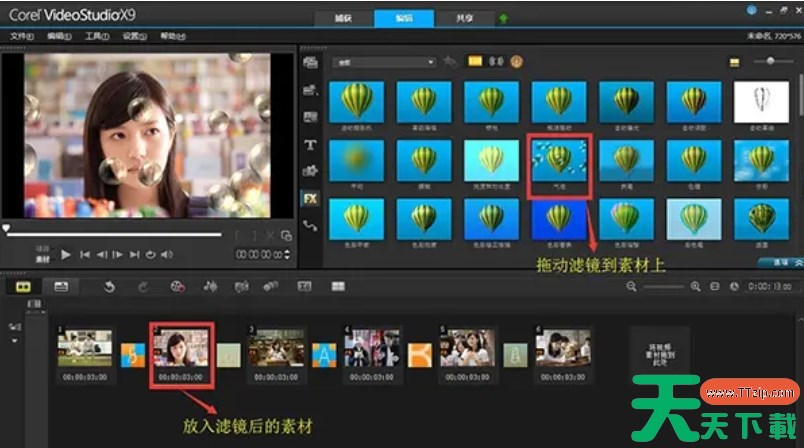Image resolution: width=804 pixels, height=448 pixels.
Task: Toggle repeat playback in the preview
Action: click(149, 255)
